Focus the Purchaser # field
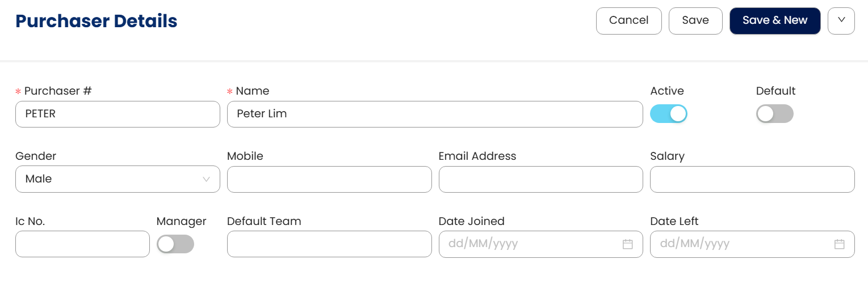868x293 pixels. click(x=118, y=114)
